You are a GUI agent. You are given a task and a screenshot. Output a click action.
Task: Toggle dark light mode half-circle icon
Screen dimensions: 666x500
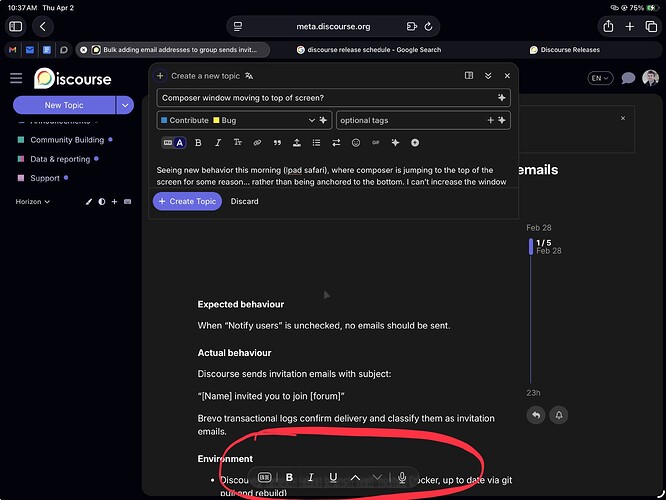(102, 202)
